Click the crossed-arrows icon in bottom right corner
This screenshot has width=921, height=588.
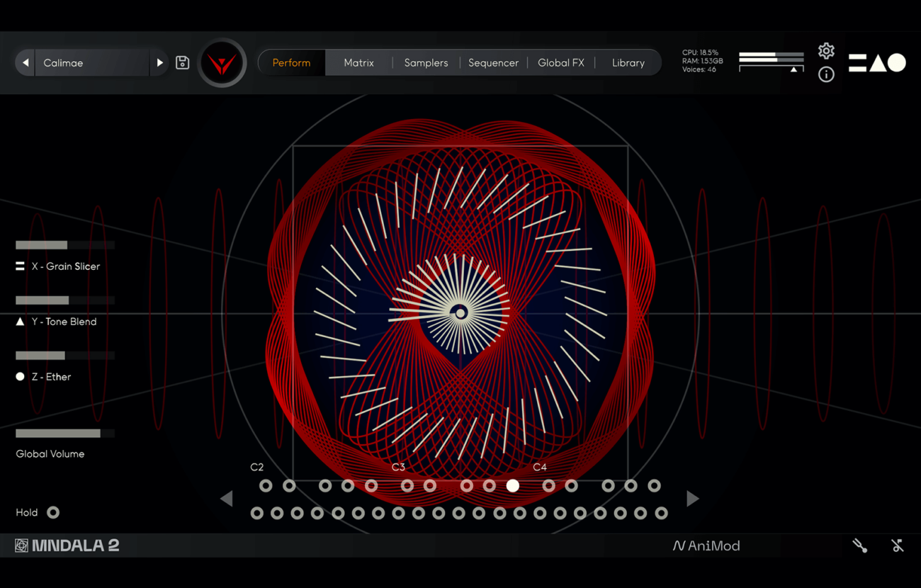898,545
